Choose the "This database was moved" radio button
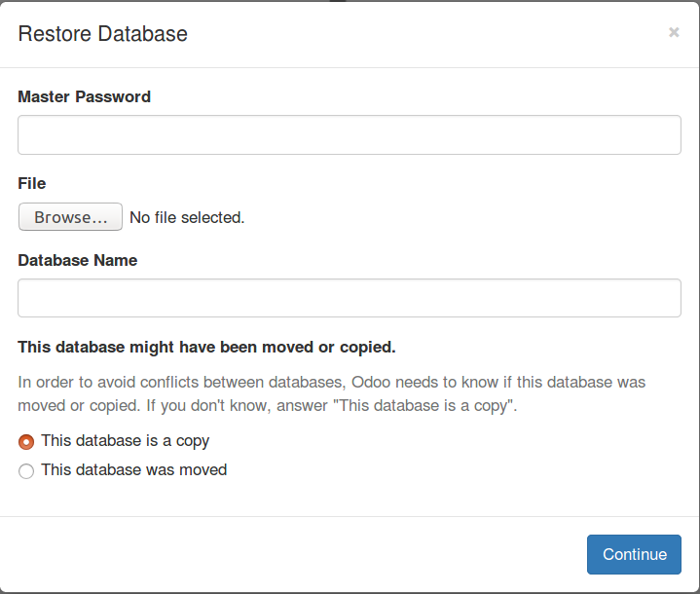This screenshot has width=700, height=594. click(x=26, y=470)
